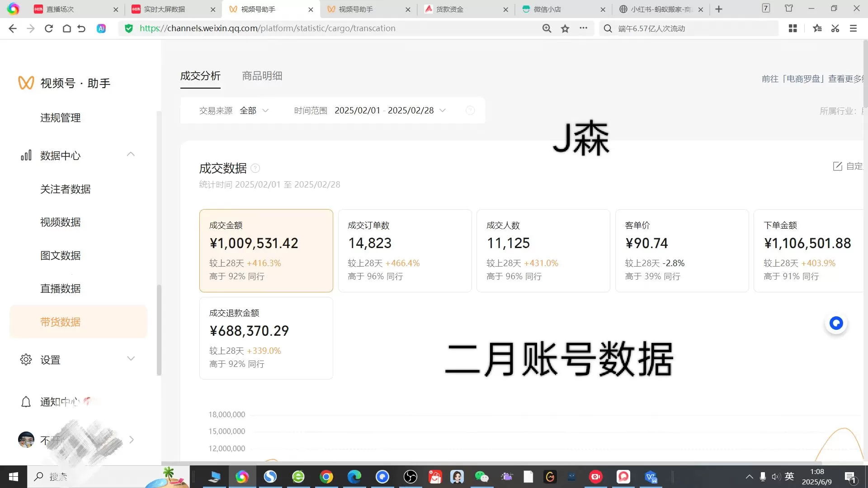
Task: Click the bookmark star icon in address bar
Action: tap(565, 28)
